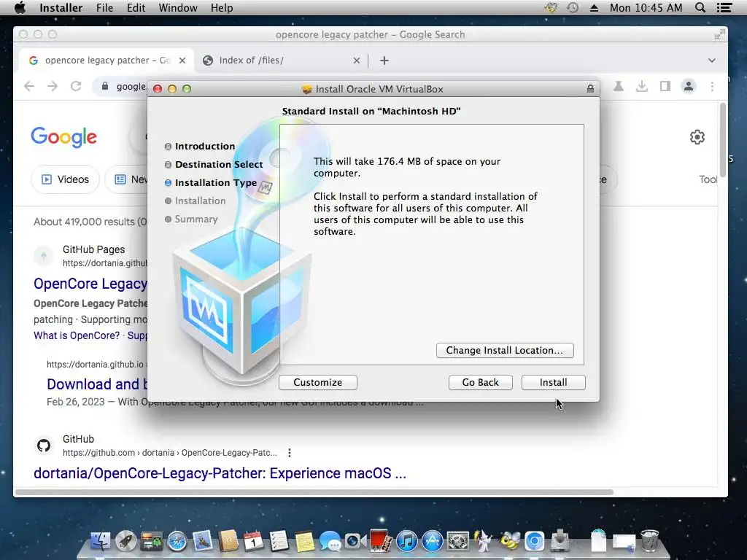
Task: Open Finder from the Dock
Action: coord(101,541)
